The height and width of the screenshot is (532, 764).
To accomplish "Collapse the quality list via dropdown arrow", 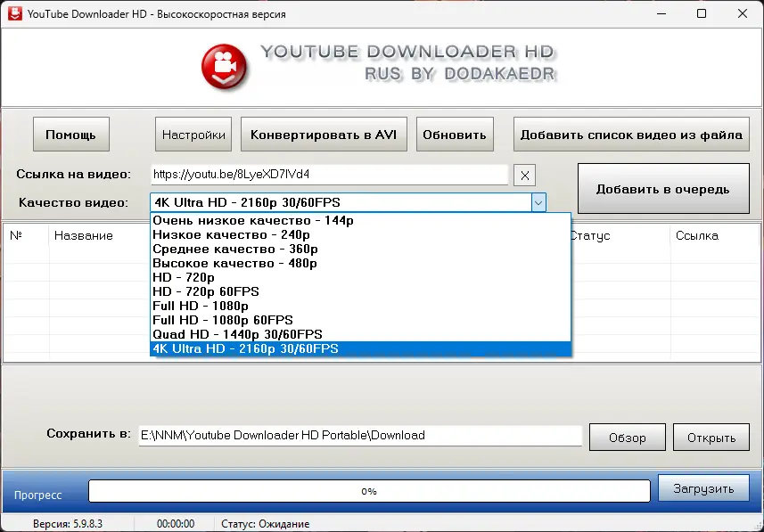I will pyautogui.click(x=538, y=202).
